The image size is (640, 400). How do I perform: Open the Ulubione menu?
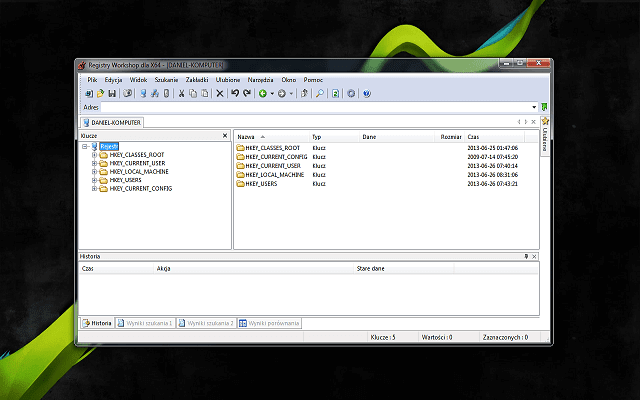(x=228, y=78)
